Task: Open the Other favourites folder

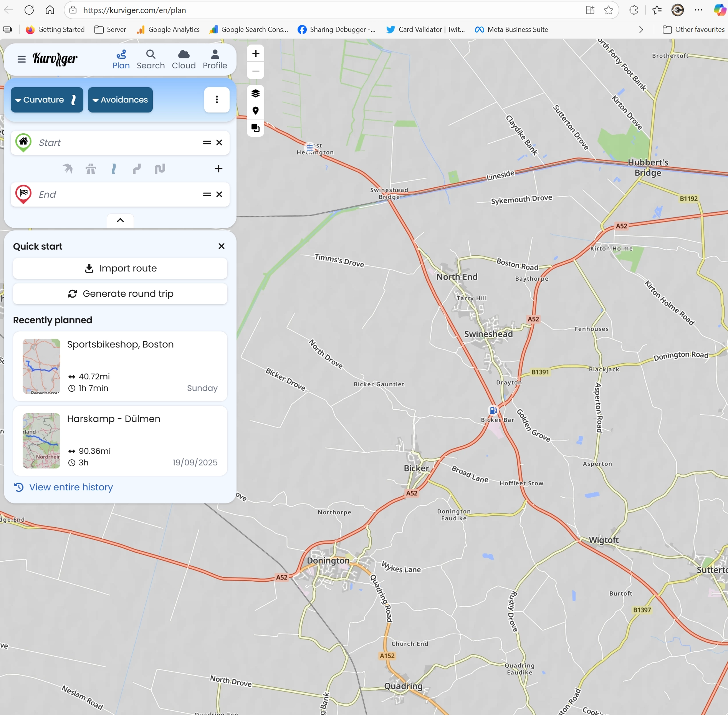Action: click(693, 30)
